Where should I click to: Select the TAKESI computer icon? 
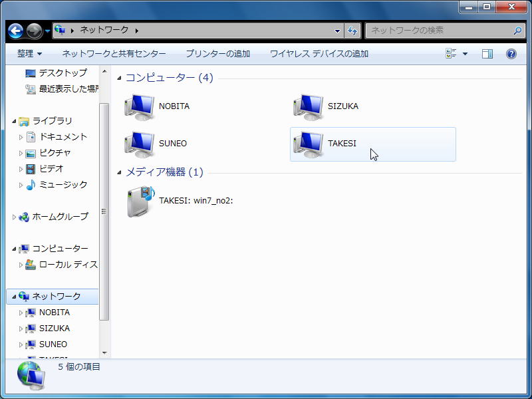(309, 144)
